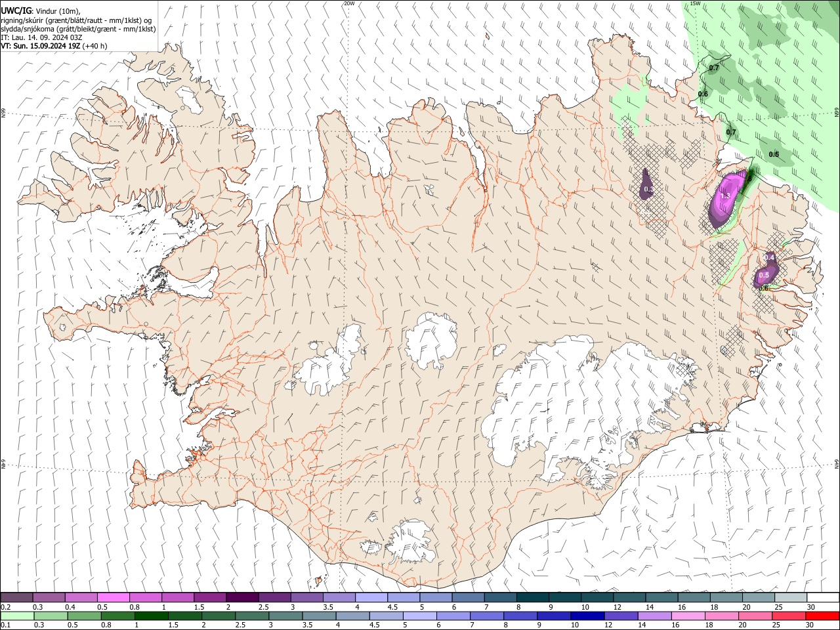This screenshot has height=630, width=840.
Task: Pick the lavender swatch labeled 4 in the purple legend
Action: coord(371,597)
